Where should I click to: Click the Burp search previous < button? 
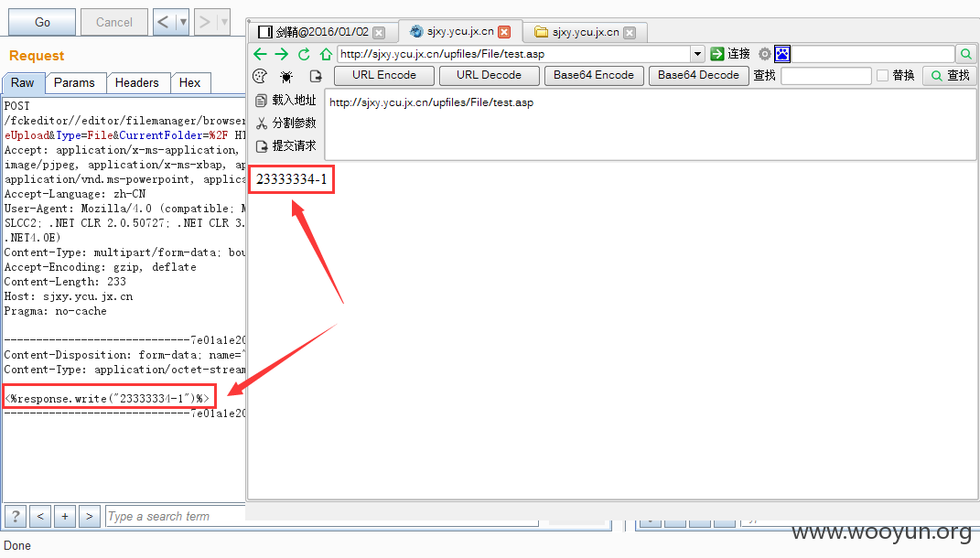pyautogui.click(x=40, y=517)
